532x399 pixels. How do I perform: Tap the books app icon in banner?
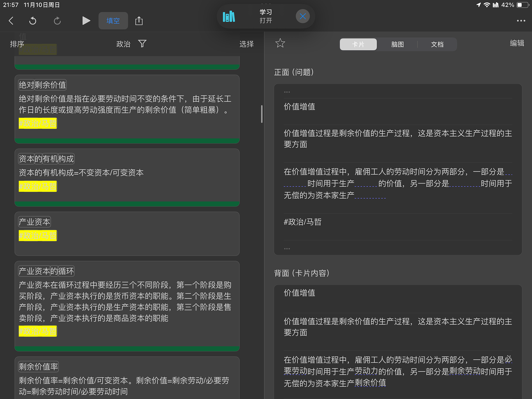[x=229, y=16]
